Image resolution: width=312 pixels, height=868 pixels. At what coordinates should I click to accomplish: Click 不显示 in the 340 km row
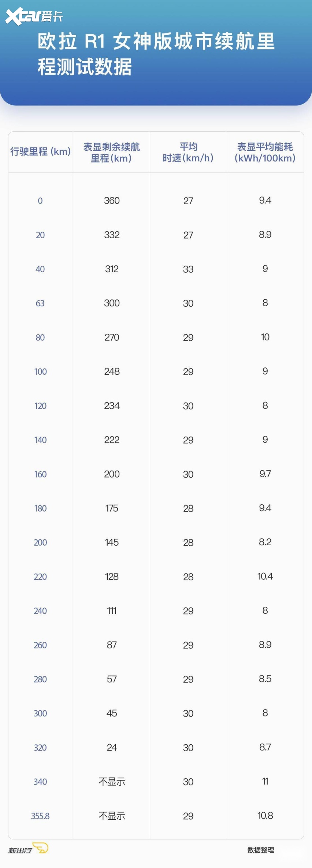(x=112, y=782)
